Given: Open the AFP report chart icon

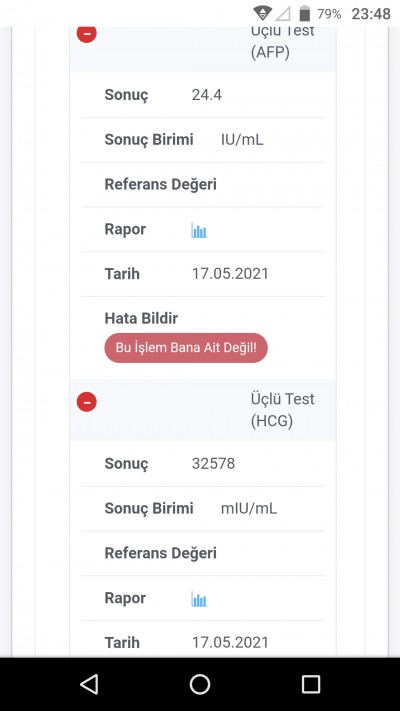Looking at the screenshot, I should click(199, 230).
